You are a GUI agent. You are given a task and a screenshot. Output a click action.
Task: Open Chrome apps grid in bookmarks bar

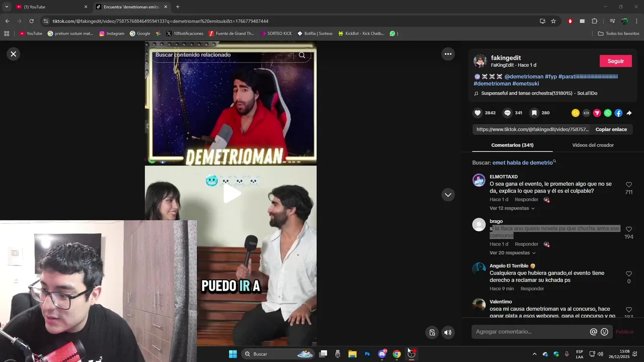[x=7, y=34]
